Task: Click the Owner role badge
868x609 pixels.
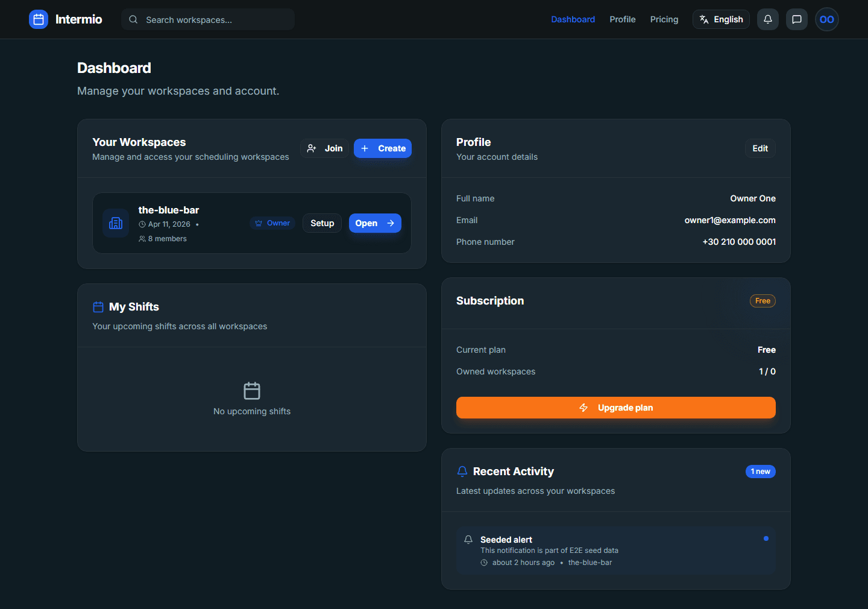Action: (x=272, y=223)
